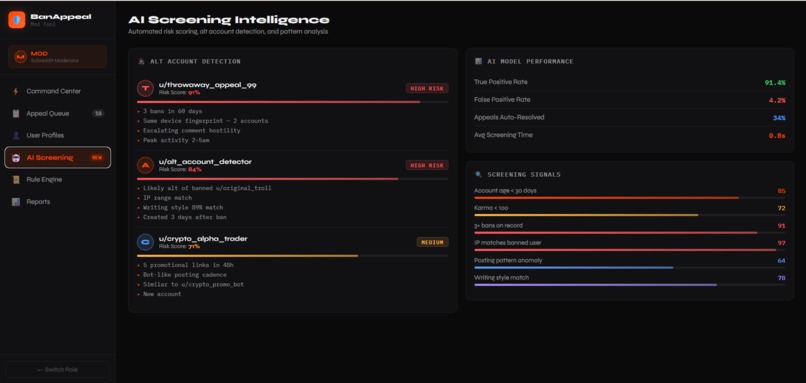Select the AI Screening menu item
Image resolution: width=806 pixels, height=383 pixels.
[x=58, y=158]
